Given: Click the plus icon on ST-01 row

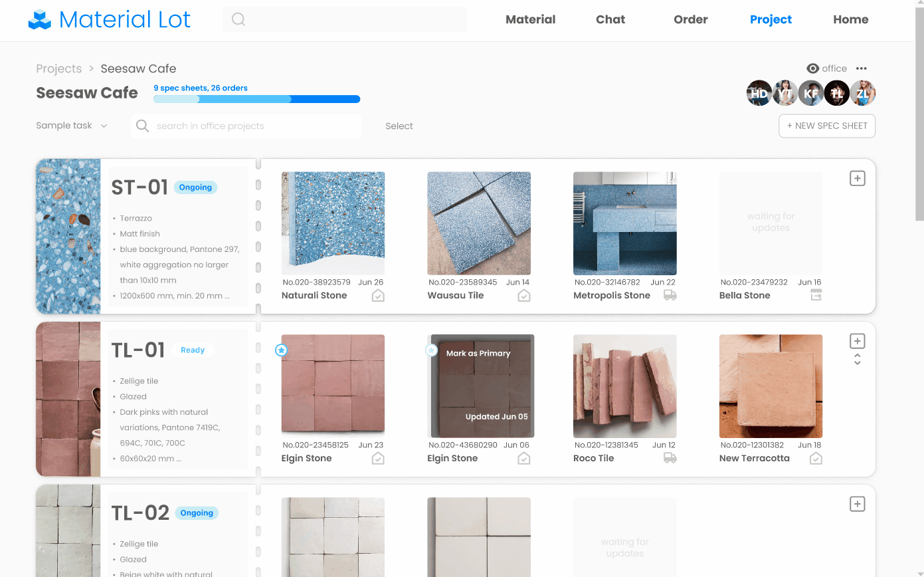Looking at the screenshot, I should [x=858, y=178].
